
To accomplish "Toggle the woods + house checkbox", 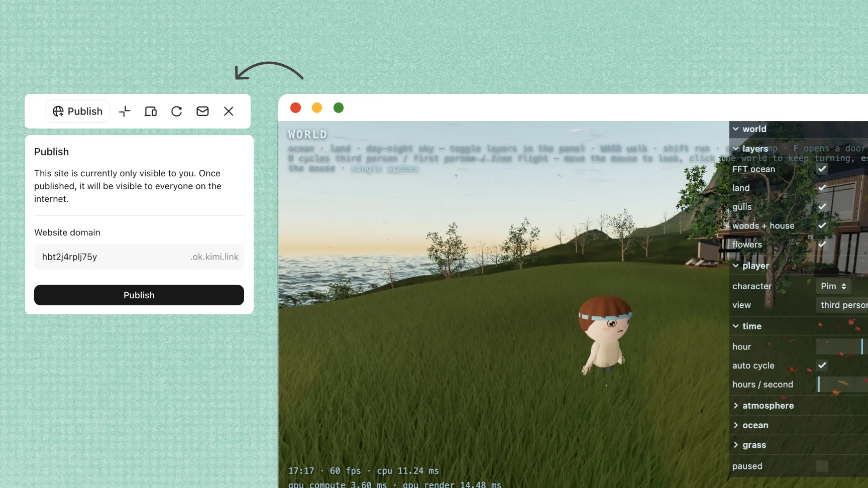I will (x=822, y=226).
